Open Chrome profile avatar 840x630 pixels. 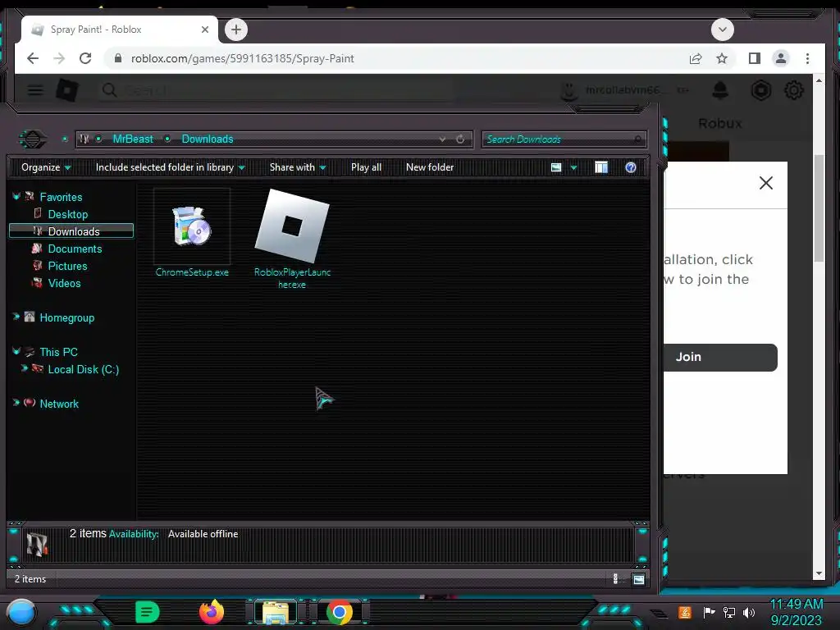[781, 58]
